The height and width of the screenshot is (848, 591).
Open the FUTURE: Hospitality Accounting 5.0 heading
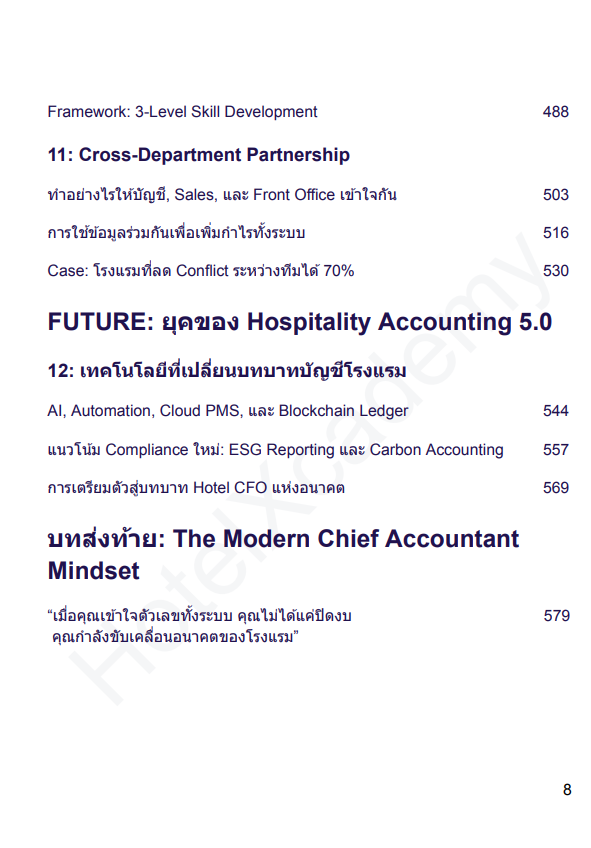point(300,322)
